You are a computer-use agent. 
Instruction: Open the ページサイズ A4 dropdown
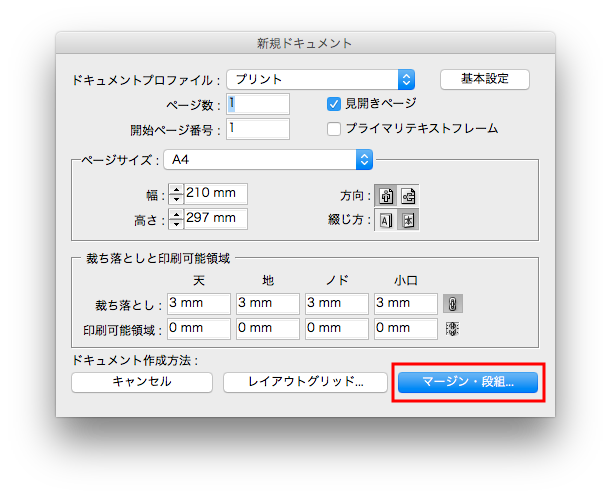coord(268,159)
